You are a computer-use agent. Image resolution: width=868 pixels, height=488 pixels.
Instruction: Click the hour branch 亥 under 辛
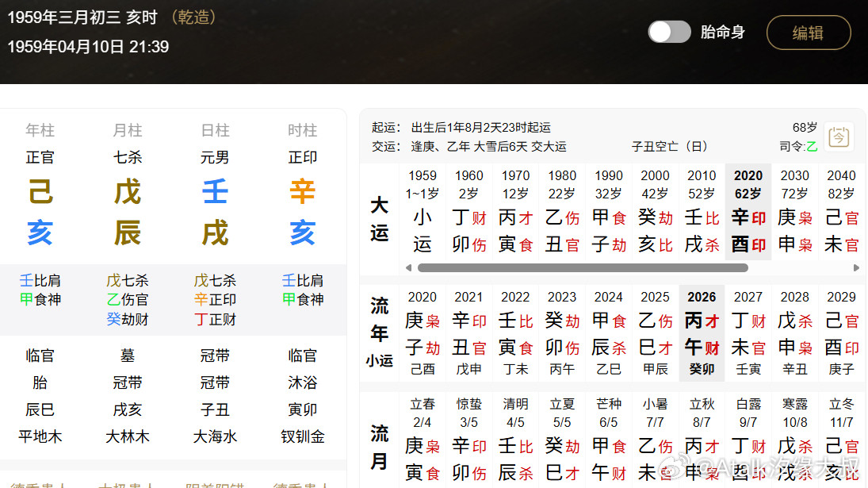tap(302, 232)
